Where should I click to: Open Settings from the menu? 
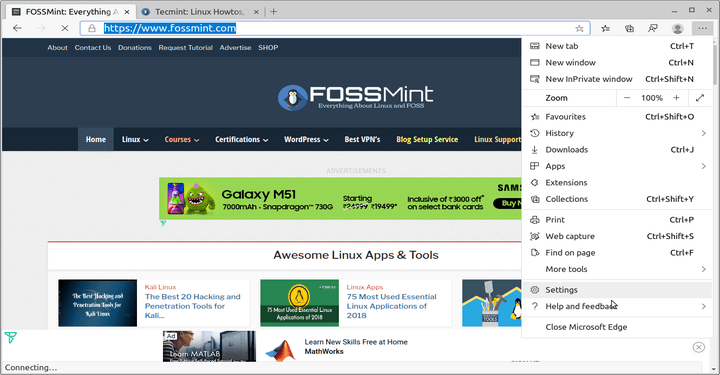click(x=617, y=290)
